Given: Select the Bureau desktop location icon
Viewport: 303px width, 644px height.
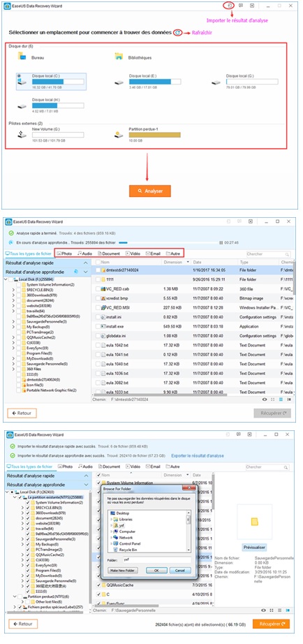Looking at the screenshot, I should (x=22, y=57).
